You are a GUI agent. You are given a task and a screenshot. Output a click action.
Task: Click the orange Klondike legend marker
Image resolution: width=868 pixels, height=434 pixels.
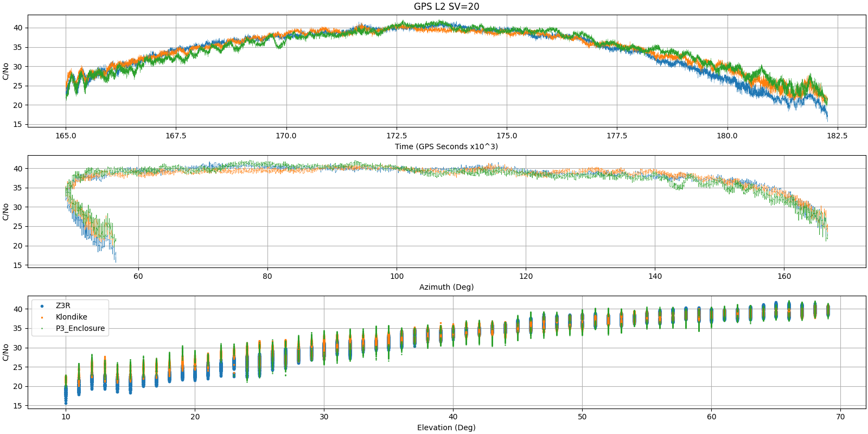42,317
